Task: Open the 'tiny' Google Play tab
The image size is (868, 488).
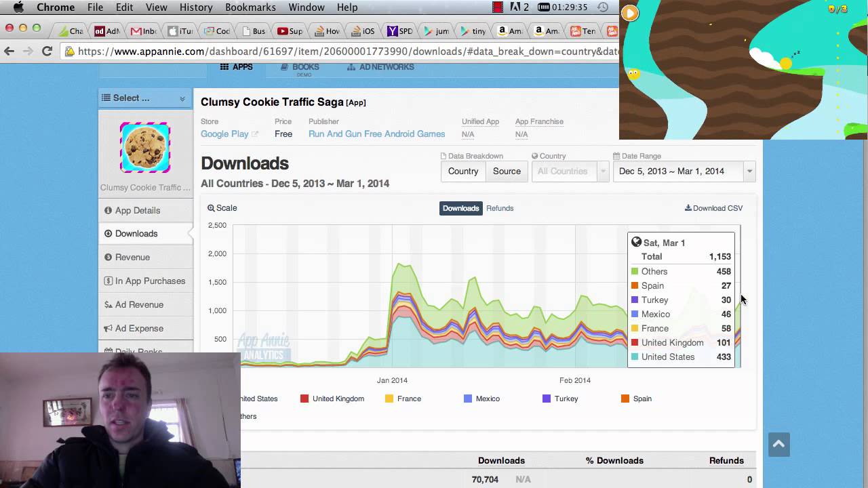Action: tap(473, 30)
